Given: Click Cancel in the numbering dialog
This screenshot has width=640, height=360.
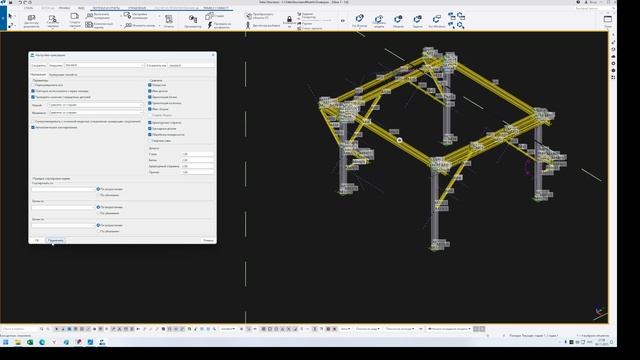Looking at the screenshot, I should coord(208,240).
